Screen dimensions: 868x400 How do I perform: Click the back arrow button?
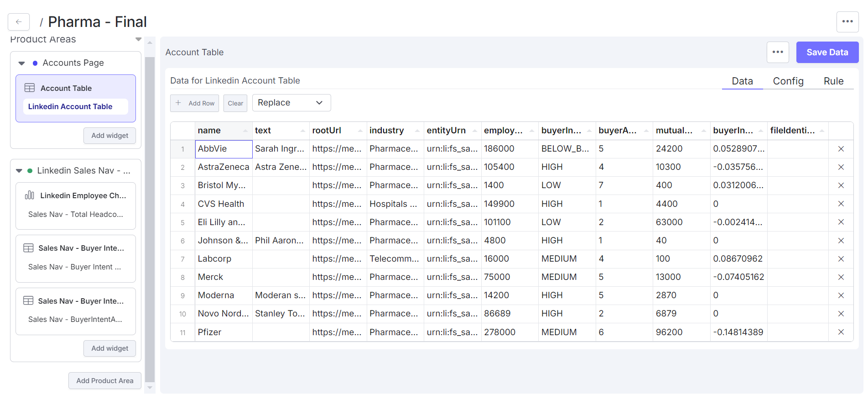click(x=19, y=22)
